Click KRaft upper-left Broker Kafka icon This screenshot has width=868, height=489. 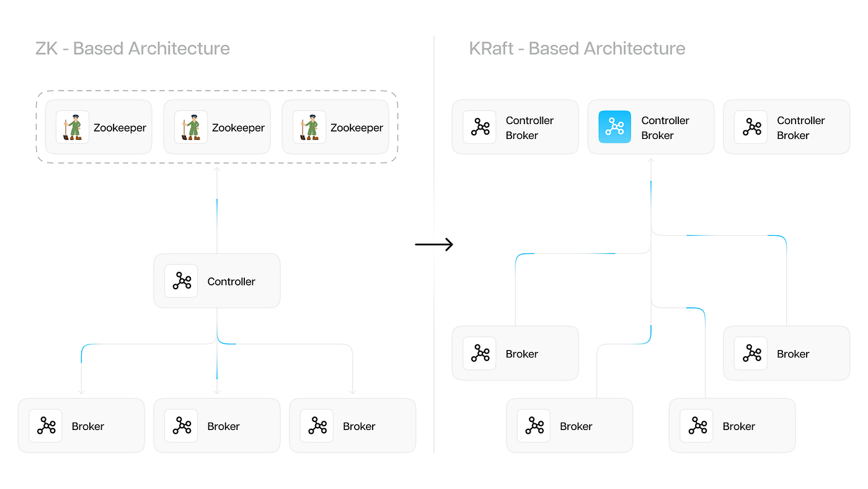[479, 353]
